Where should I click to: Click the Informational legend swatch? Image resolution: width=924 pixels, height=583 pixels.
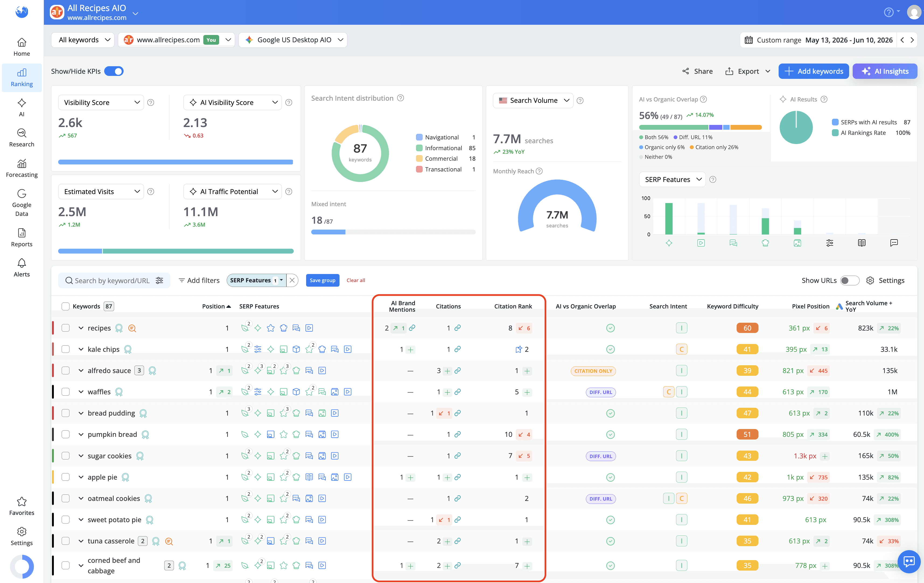pos(419,148)
